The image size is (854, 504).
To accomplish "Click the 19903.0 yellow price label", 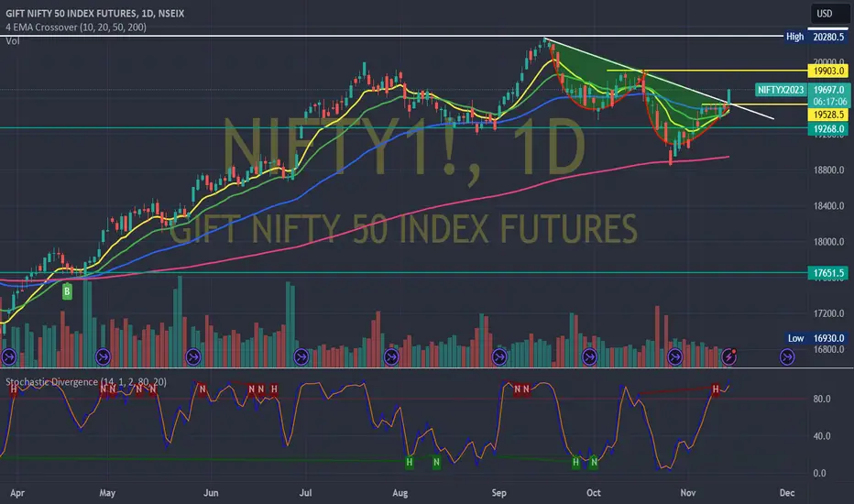I will (x=828, y=71).
